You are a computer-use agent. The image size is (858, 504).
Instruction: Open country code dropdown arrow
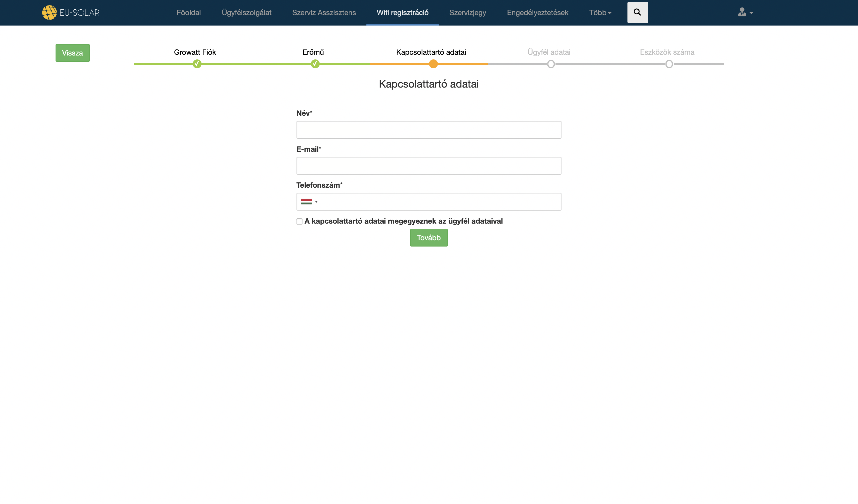[316, 202]
